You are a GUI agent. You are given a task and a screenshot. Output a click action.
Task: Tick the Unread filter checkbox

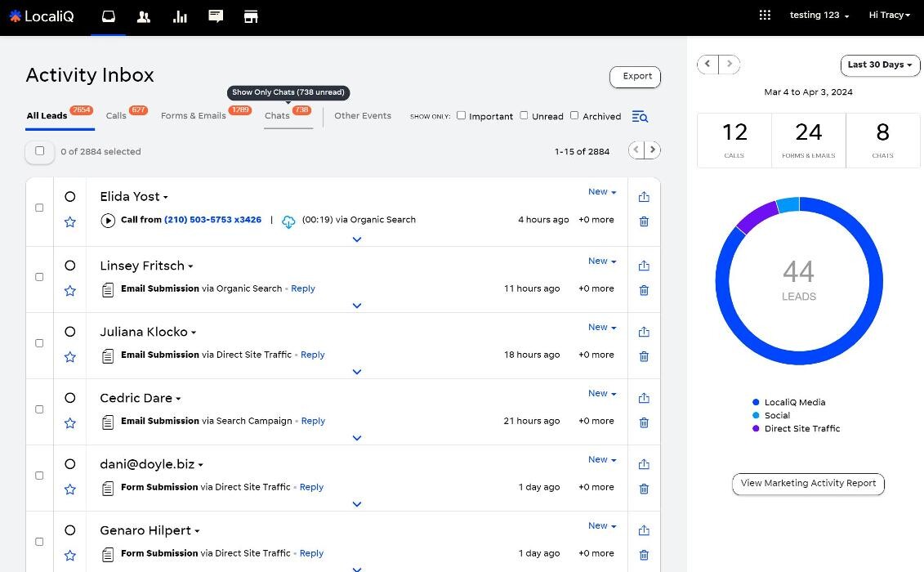coord(524,115)
